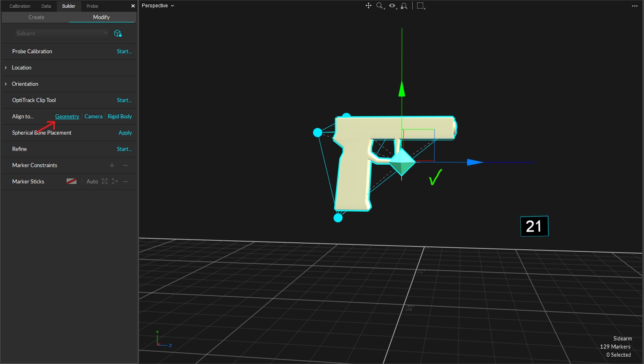
Task: Click the move/pan tool in viewport toolbar
Action: (x=368, y=6)
